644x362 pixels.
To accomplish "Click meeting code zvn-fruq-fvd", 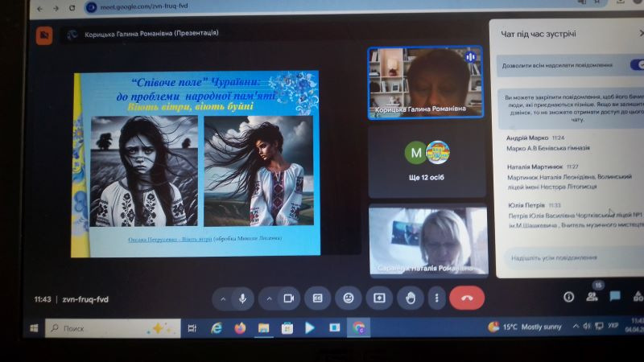I will click(x=85, y=299).
